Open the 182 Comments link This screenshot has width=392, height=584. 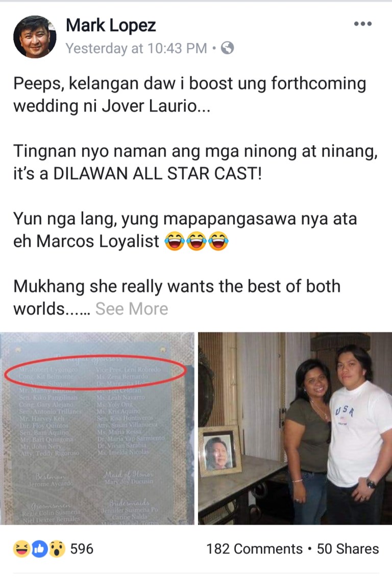tap(254, 549)
